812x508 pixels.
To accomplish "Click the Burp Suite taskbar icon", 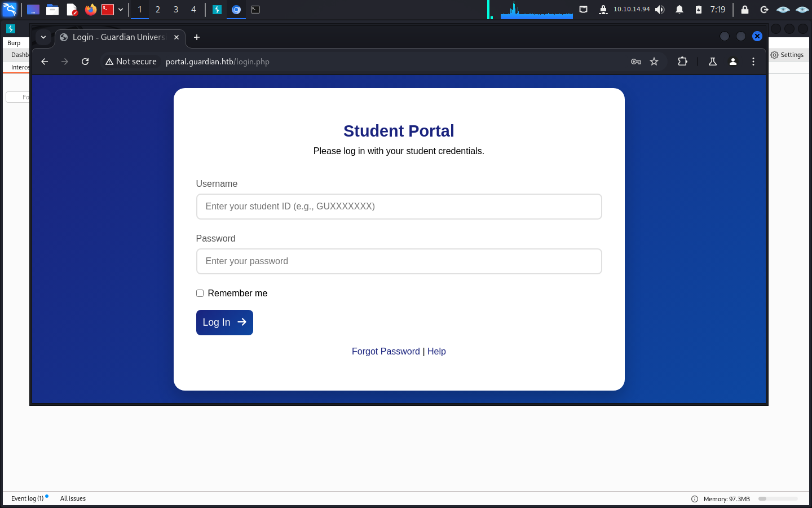I will pos(217,10).
